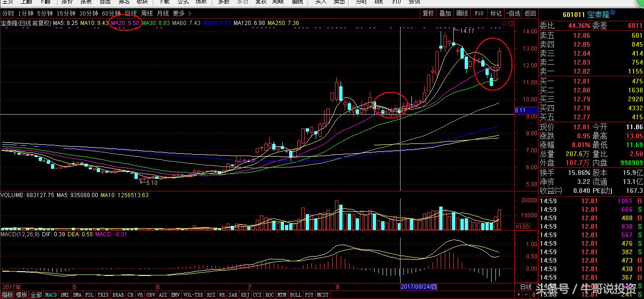Viewport: 644px width, 299px height.
Task: Switch to the VR indicator
Action: coord(140,295)
